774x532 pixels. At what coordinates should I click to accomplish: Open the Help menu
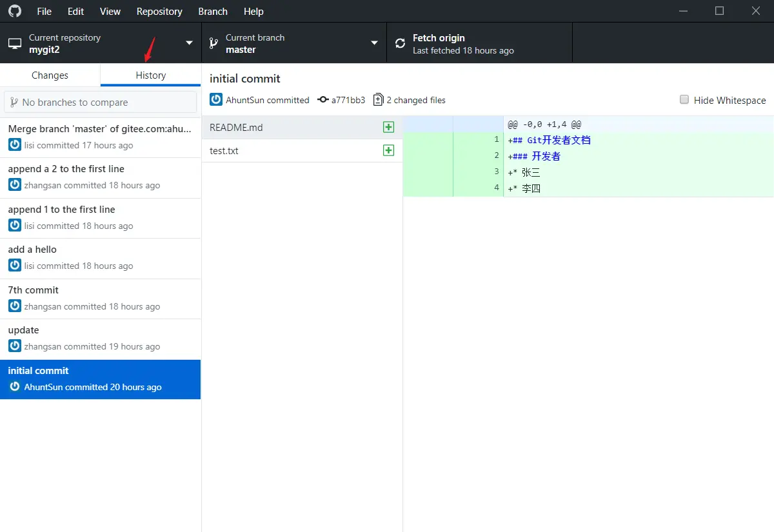coord(253,11)
